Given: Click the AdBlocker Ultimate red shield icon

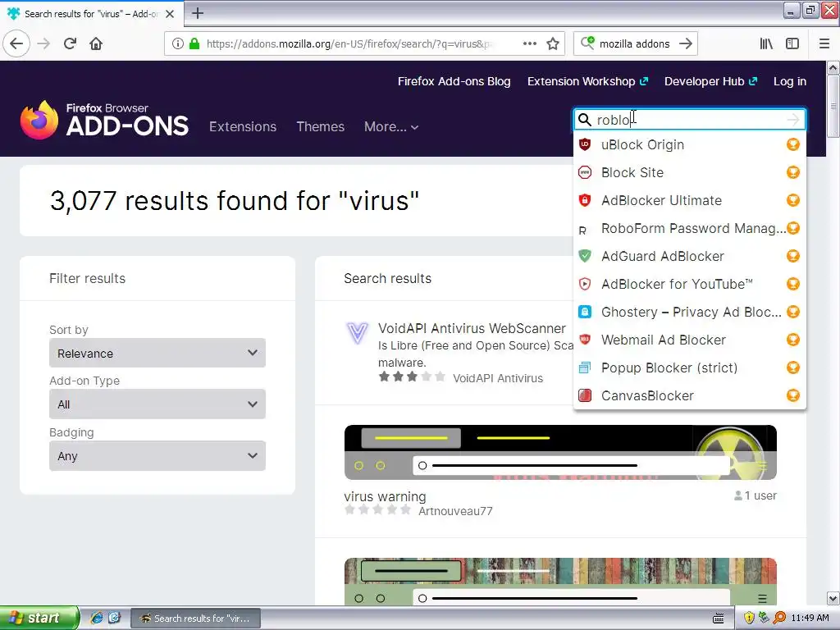Looking at the screenshot, I should (585, 200).
